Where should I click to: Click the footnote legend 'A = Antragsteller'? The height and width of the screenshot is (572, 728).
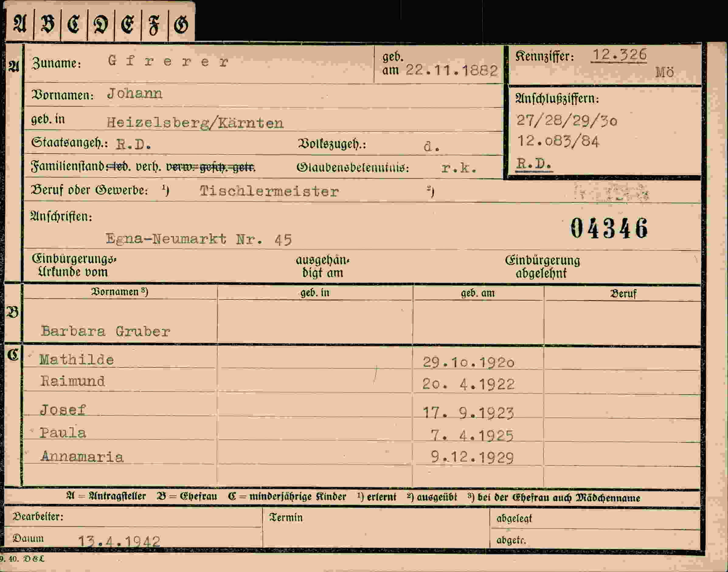(106, 496)
